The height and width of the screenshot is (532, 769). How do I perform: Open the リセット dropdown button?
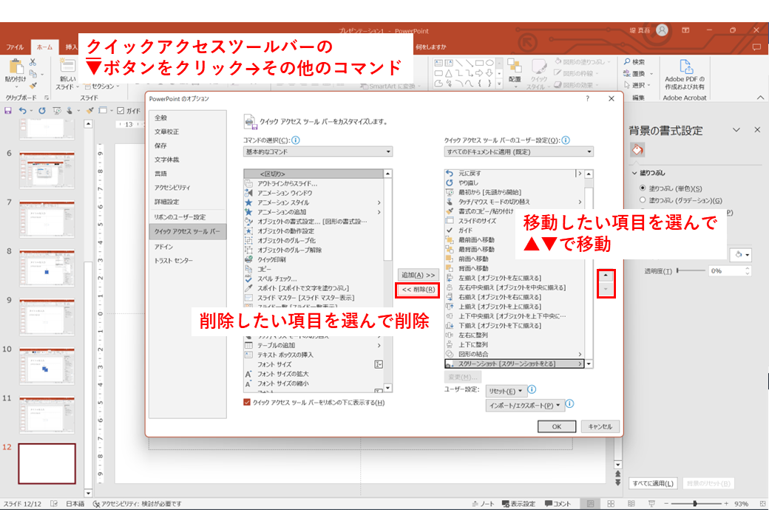pos(506,391)
